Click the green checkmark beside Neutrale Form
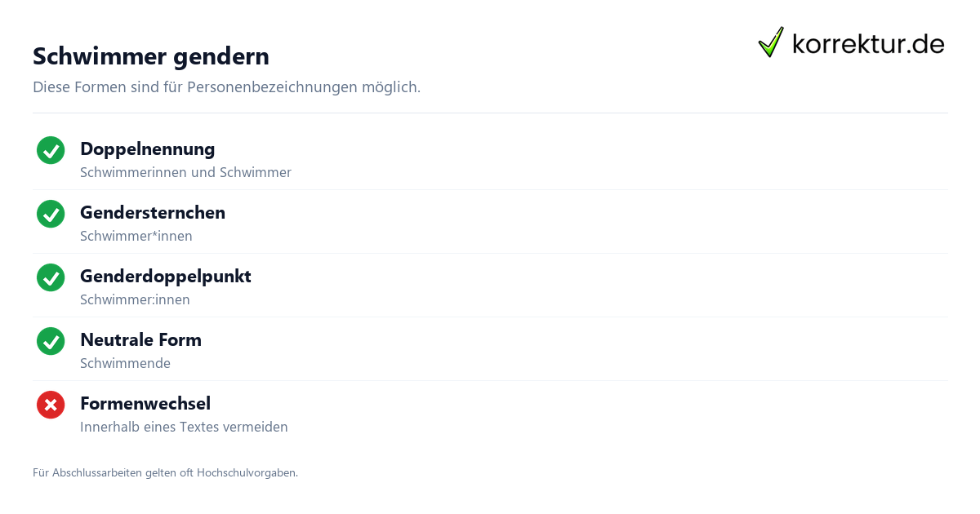This screenshot has width=980, height=514. click(x=51, y=341)
